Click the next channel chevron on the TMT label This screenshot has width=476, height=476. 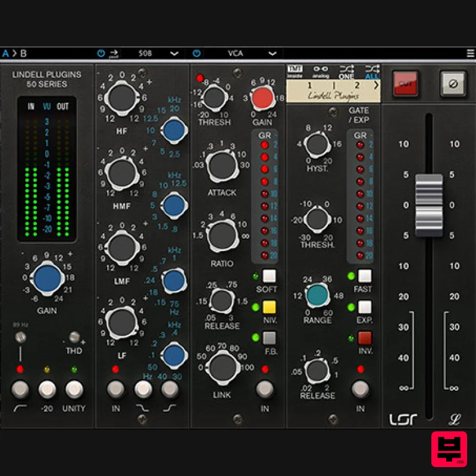376,85
